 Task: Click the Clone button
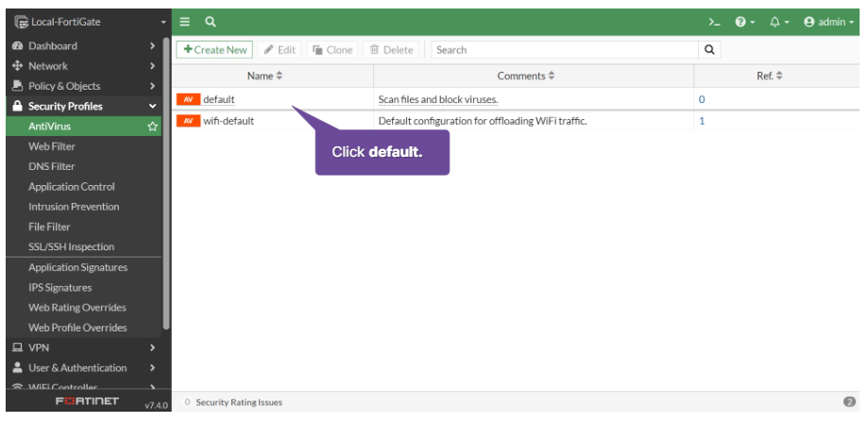click(x=332, y=50)
